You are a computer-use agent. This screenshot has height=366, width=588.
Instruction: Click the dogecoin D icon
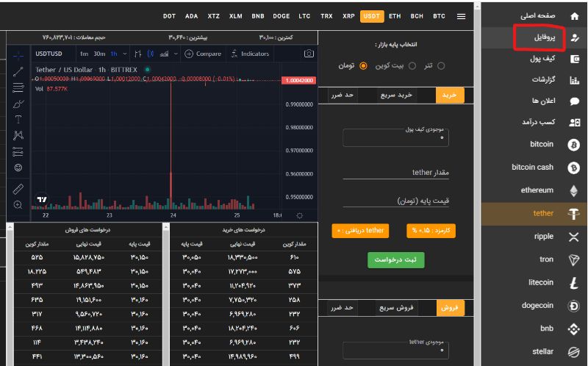click(x=574, y=306)
